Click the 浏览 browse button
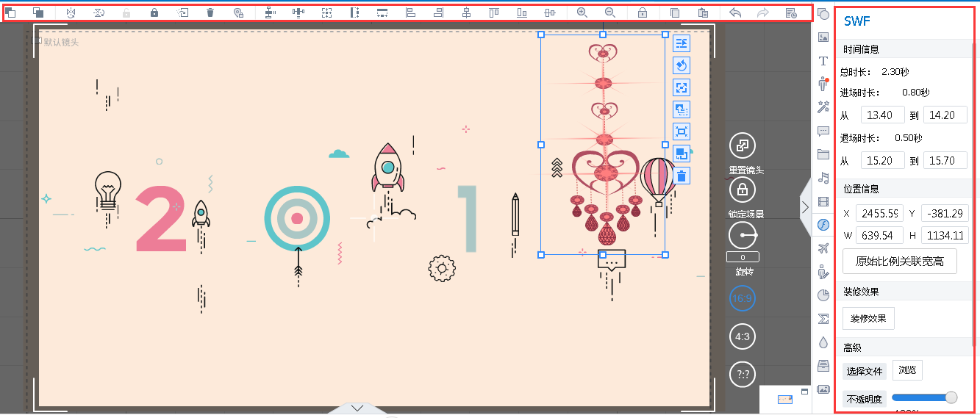Image resolution: width=980 pixels, height=418 pixels. coord(907,370)
